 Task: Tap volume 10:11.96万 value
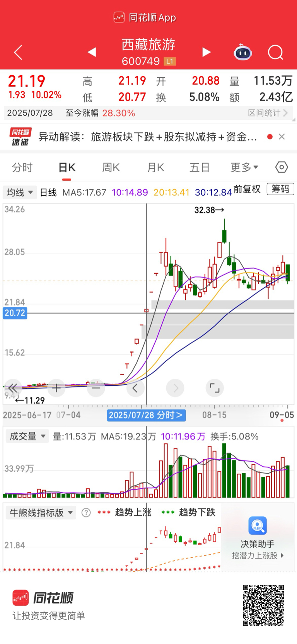[x=183, y=436]
